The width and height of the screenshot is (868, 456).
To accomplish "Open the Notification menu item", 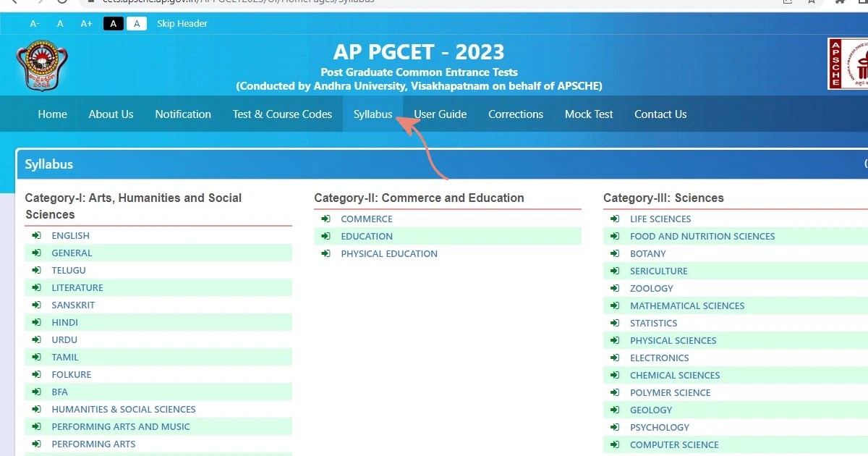I will pos(183,114).
